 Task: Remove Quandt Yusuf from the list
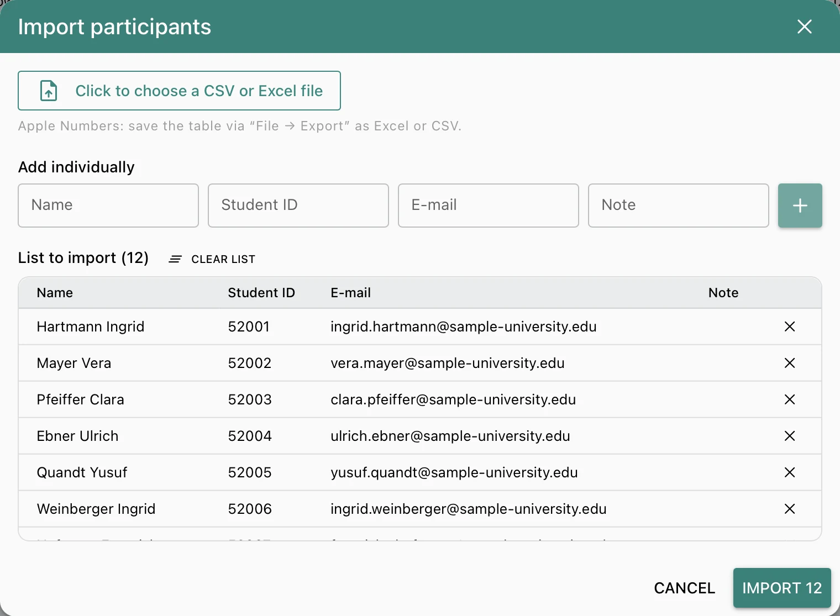(x=790, y=472)
